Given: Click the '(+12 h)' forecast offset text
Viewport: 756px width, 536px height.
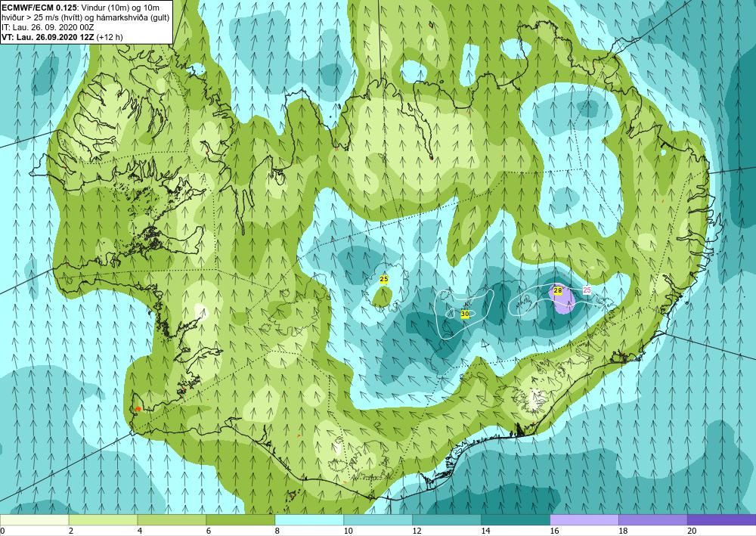Looking at the screenshot, I should click(x=110, y=37).
